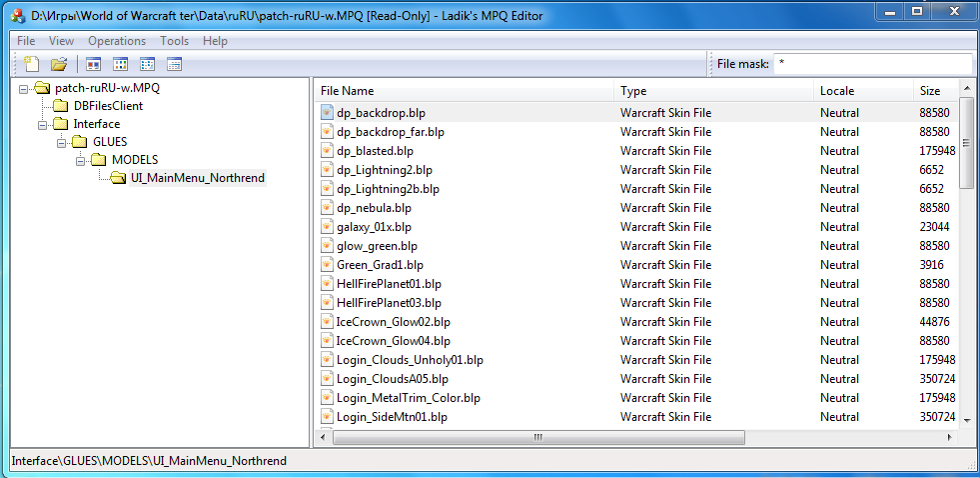The width and height of the screenshot is (980, 478).
Task: Click the file icon of HellFirePlanet03.blp
Action: [x=327, y=303]
